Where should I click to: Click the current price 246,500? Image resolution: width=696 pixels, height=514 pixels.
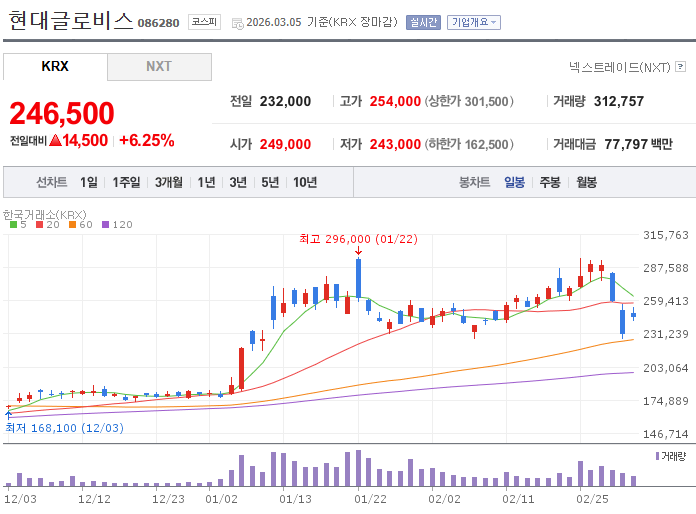click(x=62, y=113)
